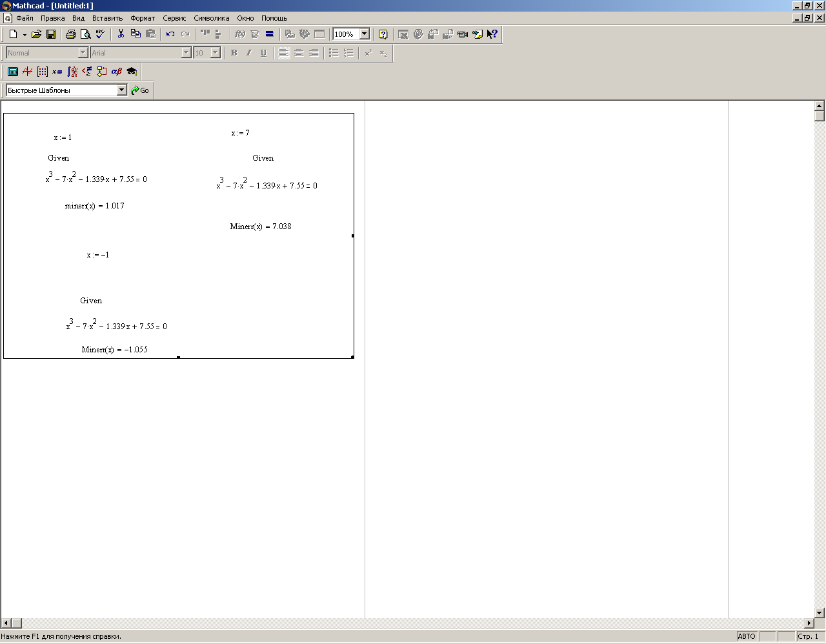Viewport: 826px width, 644px height.
Task: Print the worksheet using the printer icon
Action: point(71,34)
